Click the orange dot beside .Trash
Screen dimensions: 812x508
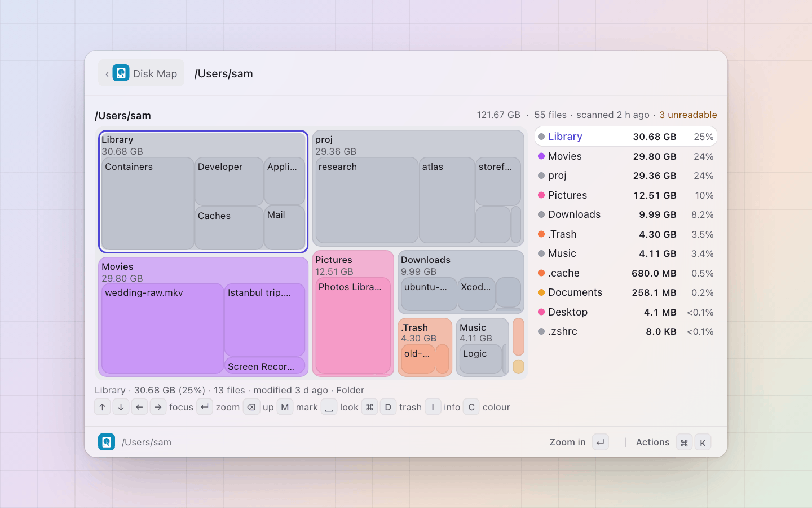coord(541,234)
